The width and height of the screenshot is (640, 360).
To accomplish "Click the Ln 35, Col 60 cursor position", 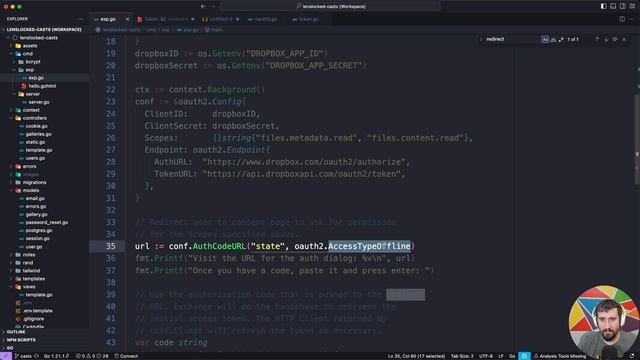I will [x=416, y=356].
